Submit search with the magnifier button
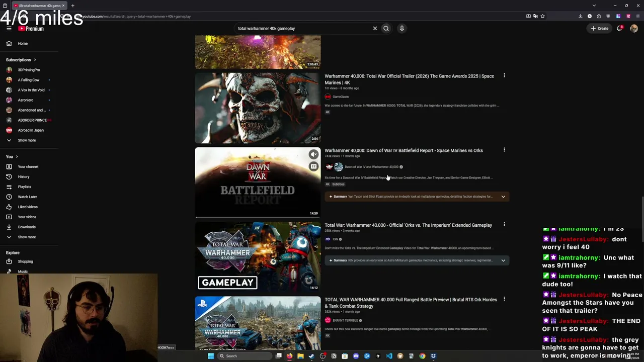 pos(386,28)
